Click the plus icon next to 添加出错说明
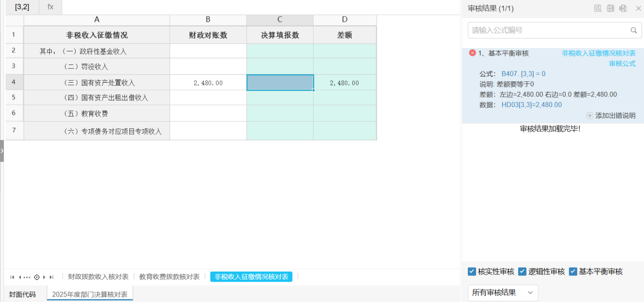Screen dimensions: 644x302 tap(590, 116)
